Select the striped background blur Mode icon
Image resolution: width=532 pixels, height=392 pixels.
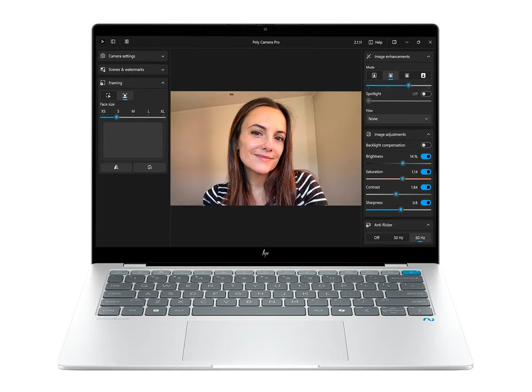click(x=407, y=75)
